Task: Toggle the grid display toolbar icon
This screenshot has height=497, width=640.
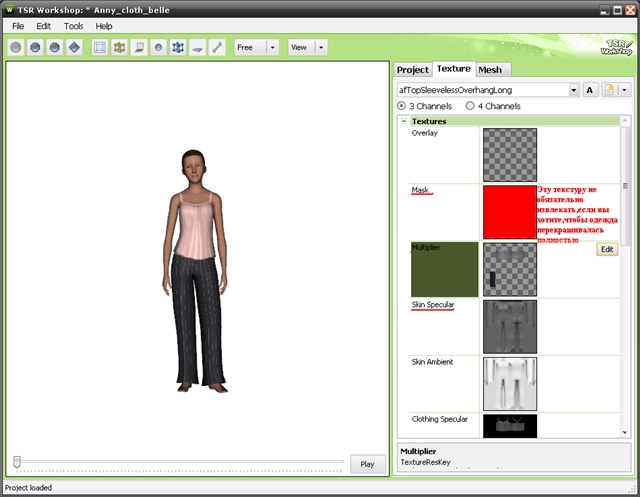Action: pos(100,47)
